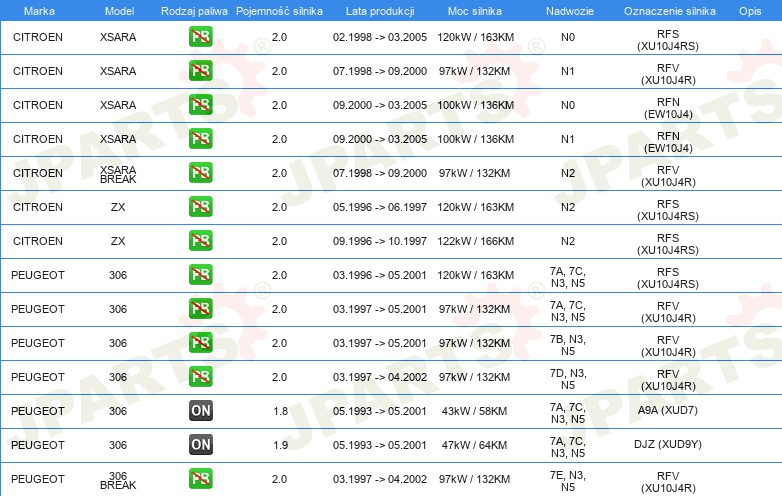Click petrol icon in XSARA 100kW N0 row
This screenshot has width=782, height=496.
[x=200, y=105]
